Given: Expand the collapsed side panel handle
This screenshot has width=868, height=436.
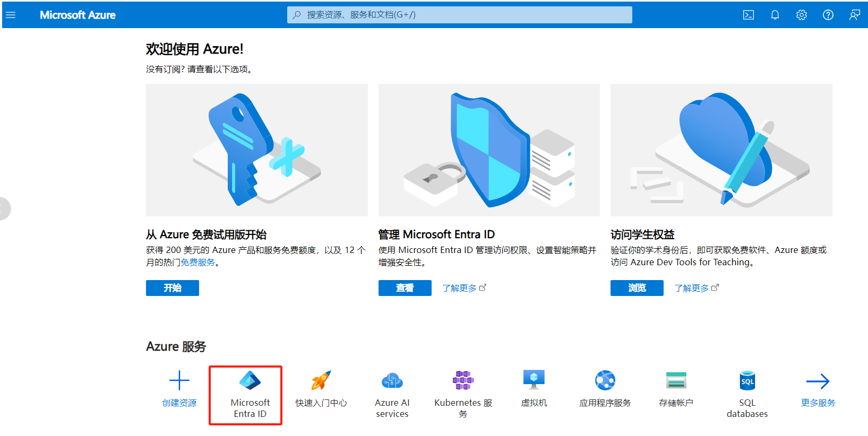Looking at the screenshot, I should (4, 208).
